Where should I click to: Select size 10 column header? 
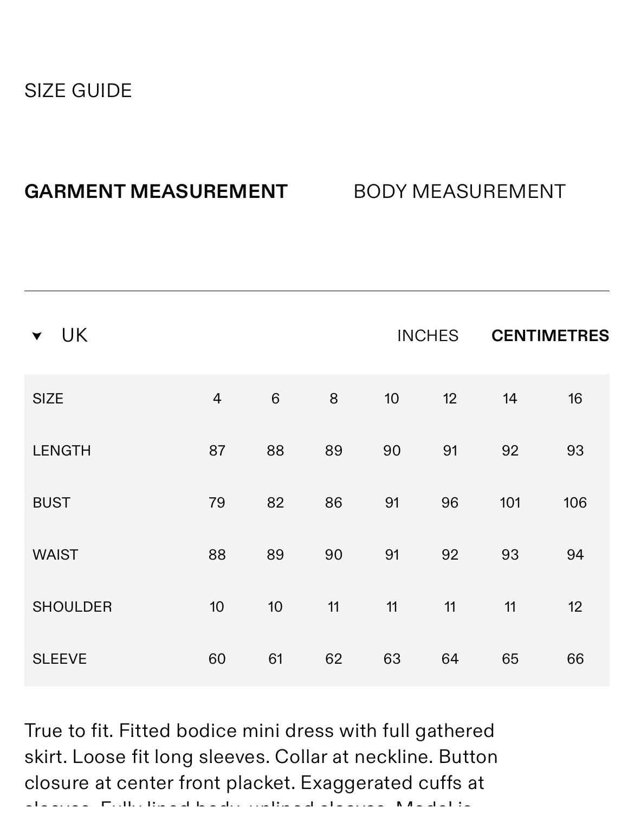(392, 399)
